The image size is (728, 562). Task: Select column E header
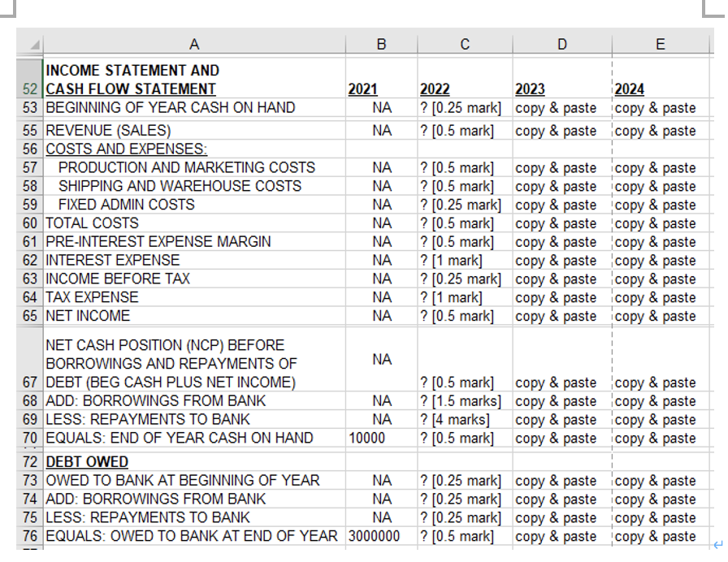point(661,44)
